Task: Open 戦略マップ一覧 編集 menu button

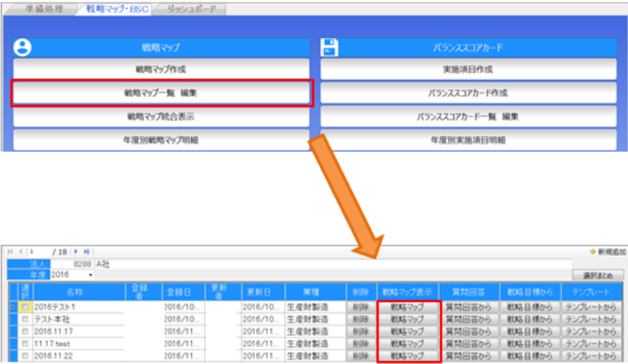Action: click(161, 93)
